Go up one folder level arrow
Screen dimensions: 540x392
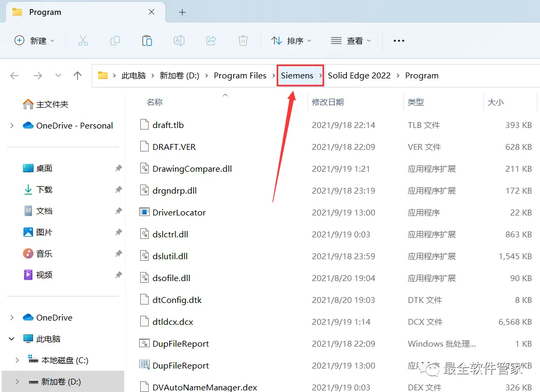tap(77, 75)
